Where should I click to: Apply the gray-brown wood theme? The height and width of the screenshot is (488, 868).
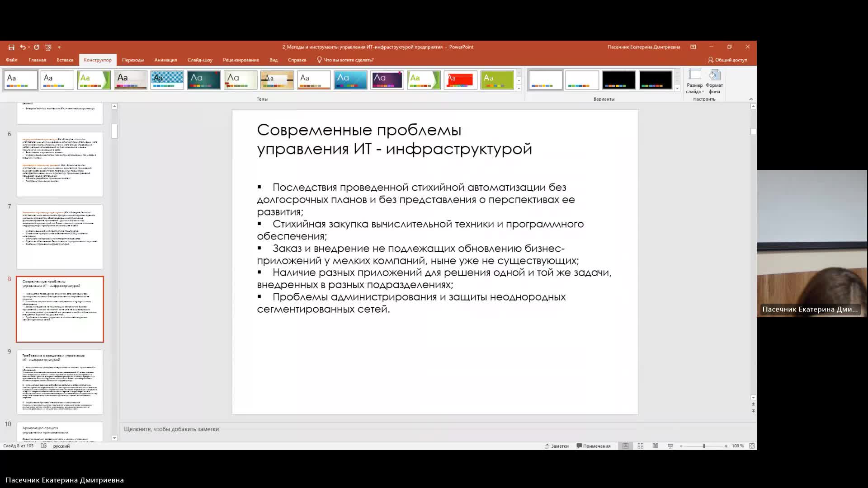coord(131,80)
